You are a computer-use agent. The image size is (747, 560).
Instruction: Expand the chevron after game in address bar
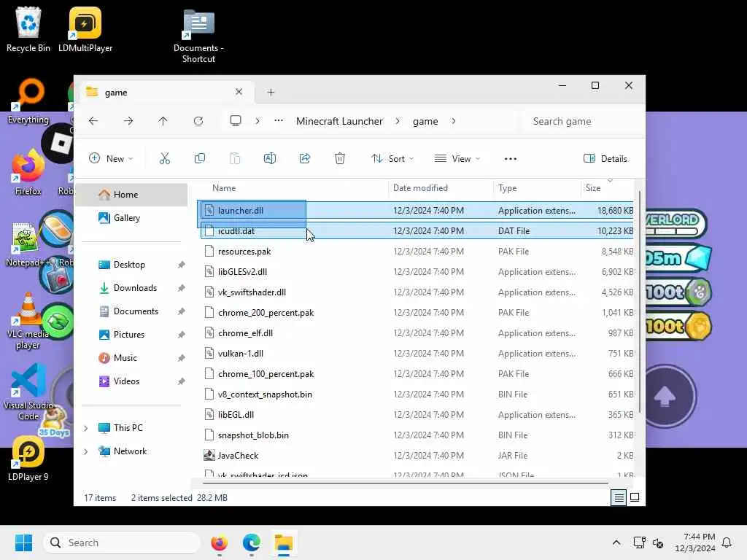point(454,121)
